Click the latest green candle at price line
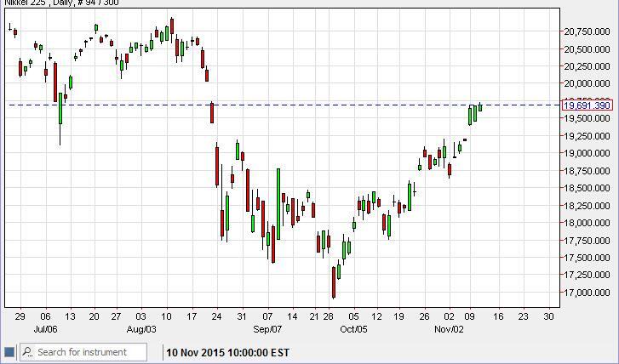The image size is (619, 364). [x=480, y=107]
